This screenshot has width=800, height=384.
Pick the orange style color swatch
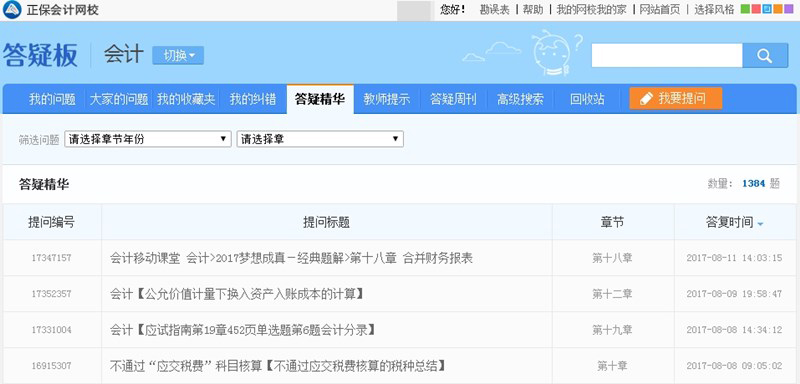[x=778, y=9]
